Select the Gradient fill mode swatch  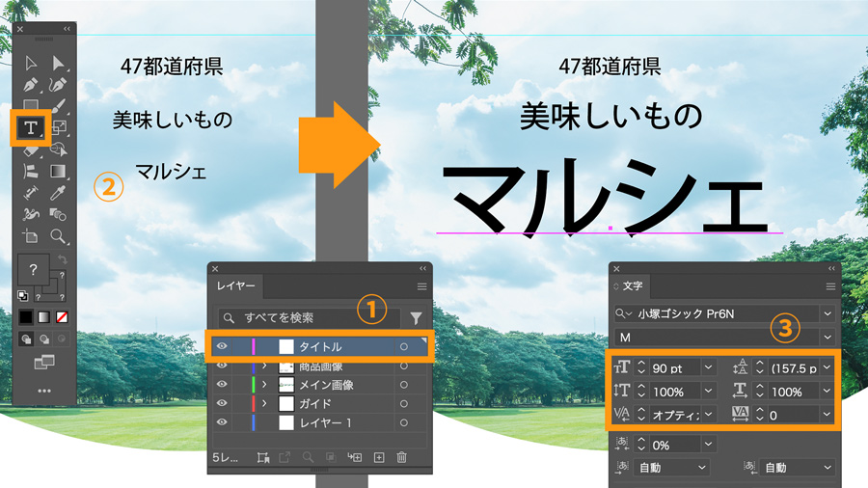coord(43,317)
